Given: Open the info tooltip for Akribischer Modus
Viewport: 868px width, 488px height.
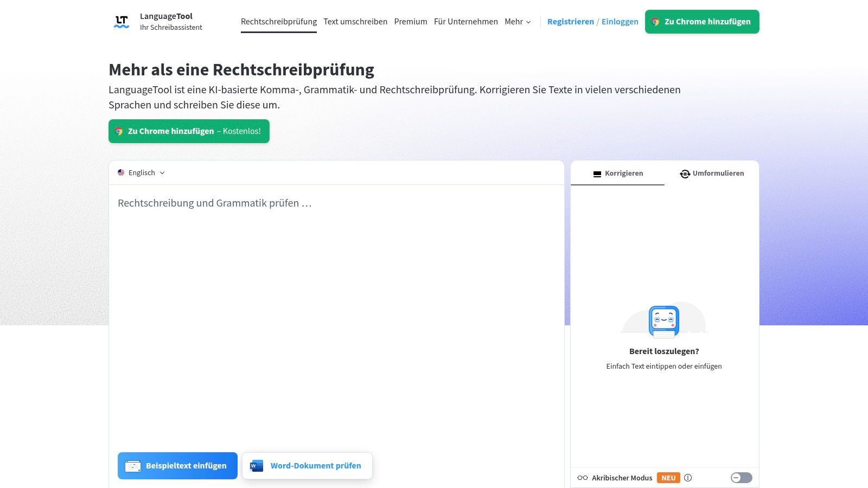Looking at the screenshot, I should [688, 478].
